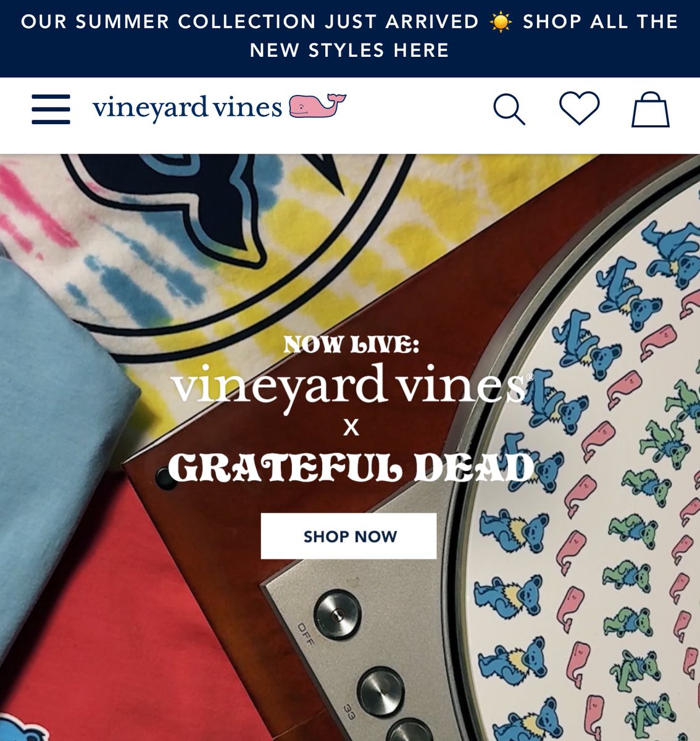Open the hamburger navigation menu
This screenshot has height=741, width=700.
pyautogui.click(x=51, y=109)
